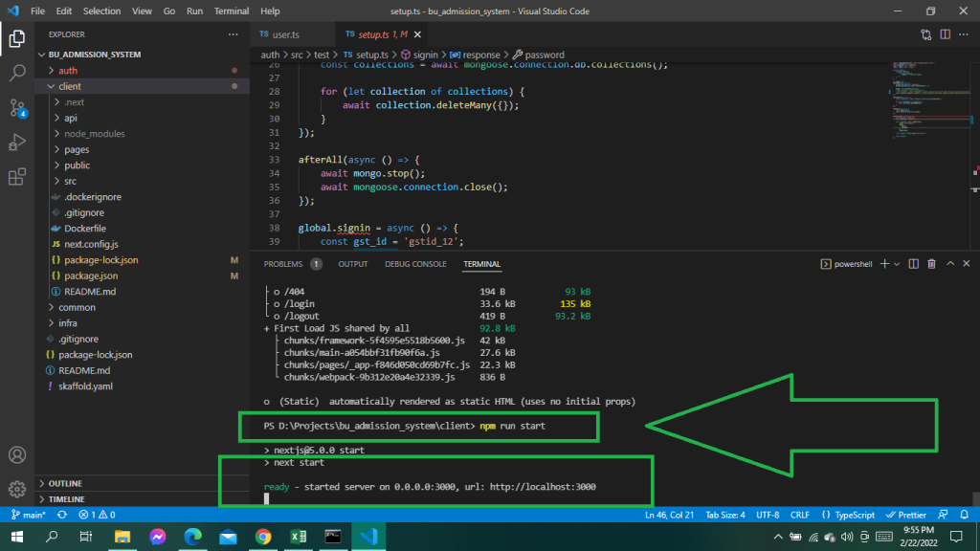This screenshot has width=980, height=551.
Task: Open the Manage gear settings icon
Action: click(17, 489)
